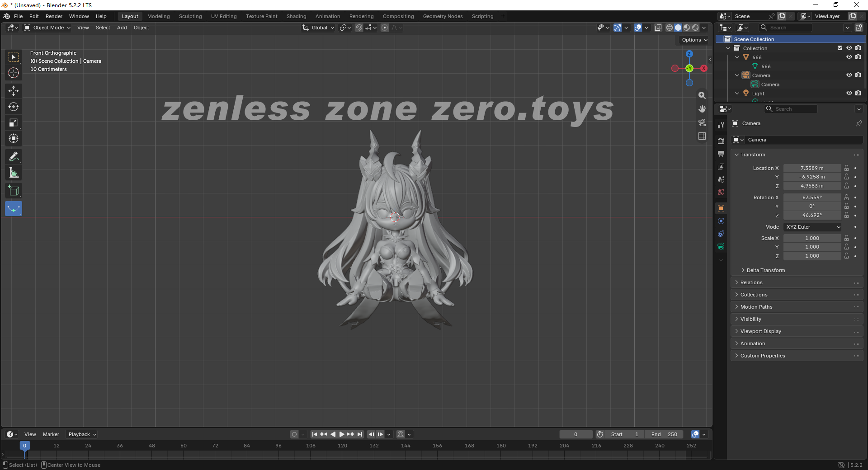Open the Options dropdown in viewport
868x470 pixels.
coord(694,40)
